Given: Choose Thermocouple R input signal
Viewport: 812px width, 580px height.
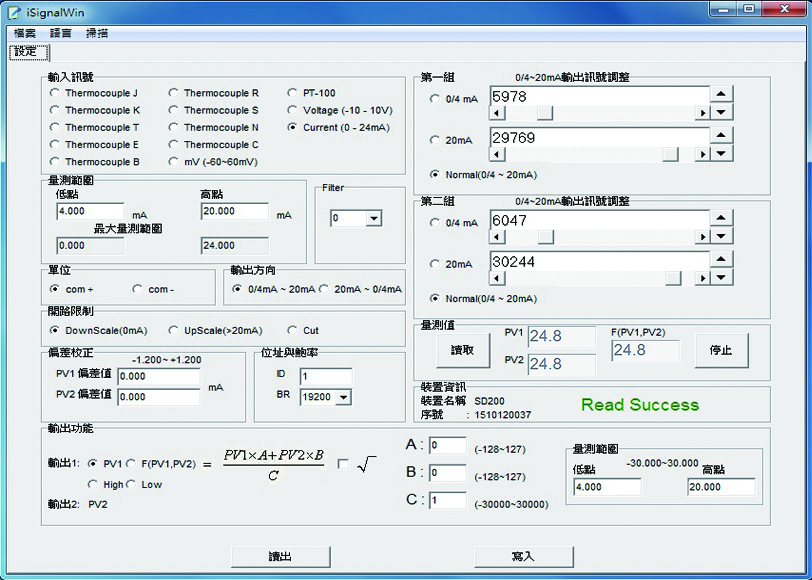Looking at the screenshot, I should point(173,93).
